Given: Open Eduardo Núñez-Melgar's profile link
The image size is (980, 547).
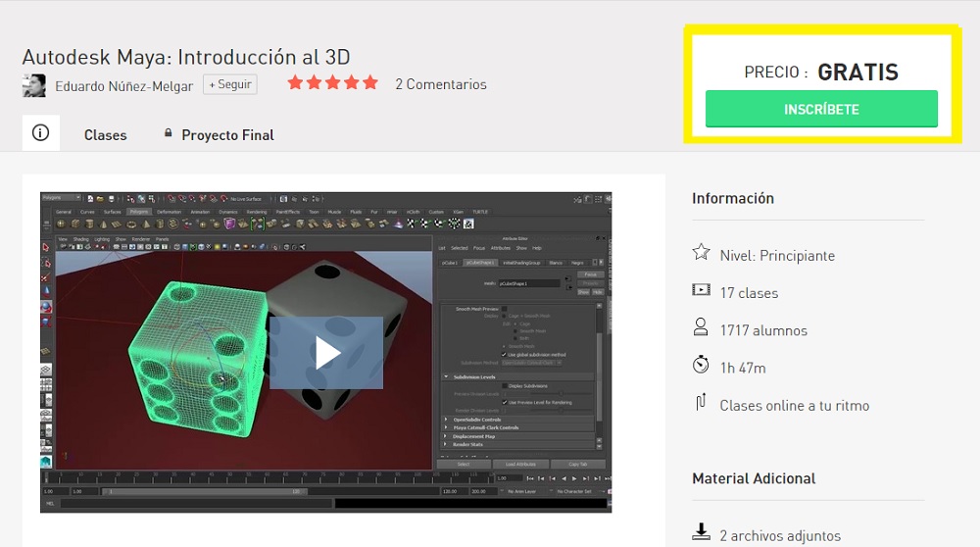Looking at the screenshot, I should (x=123, y=86).
